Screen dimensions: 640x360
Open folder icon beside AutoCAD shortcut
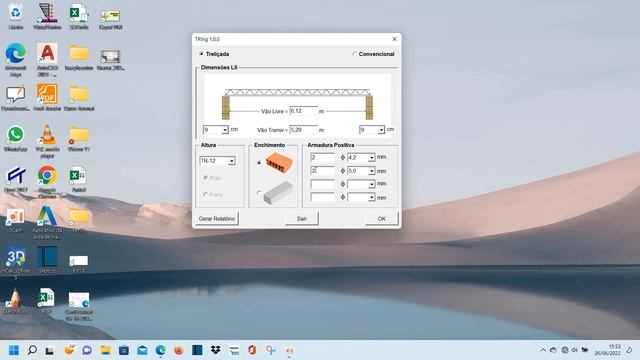[79, 57]
